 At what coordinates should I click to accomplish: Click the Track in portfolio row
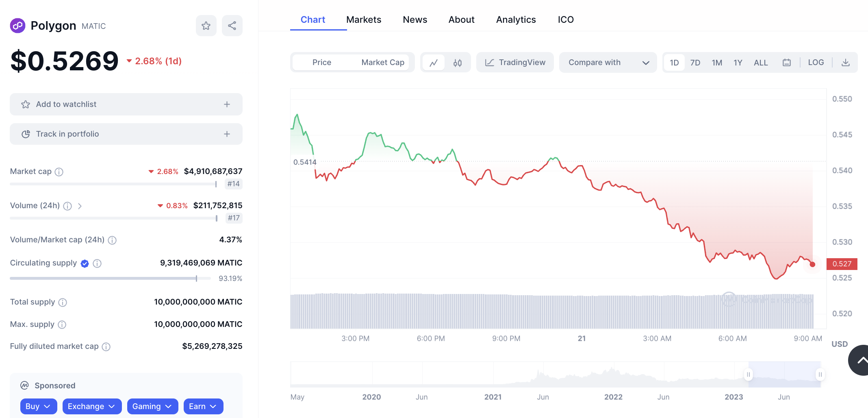tap(126, 134)
